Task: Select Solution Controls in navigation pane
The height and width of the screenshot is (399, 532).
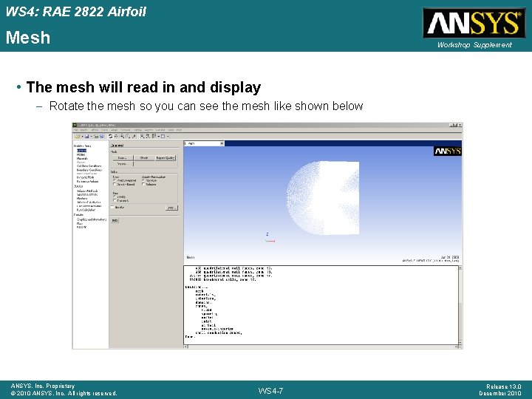Action: tap(87, 195)
